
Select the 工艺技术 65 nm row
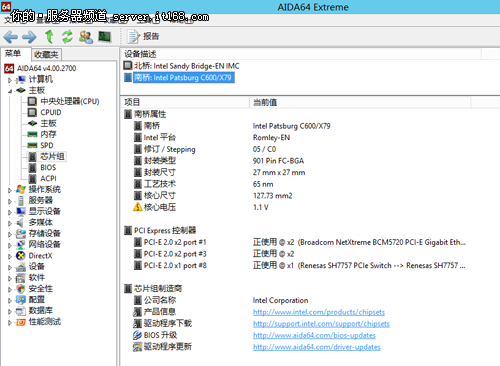[203, 184]
